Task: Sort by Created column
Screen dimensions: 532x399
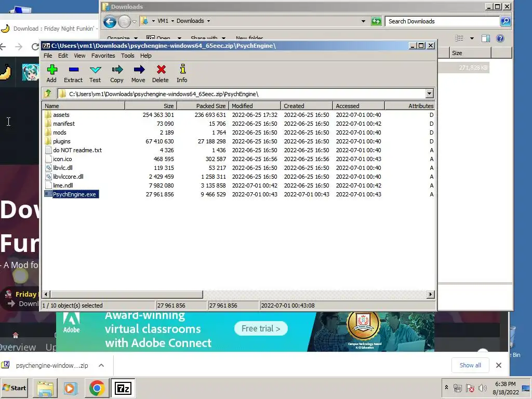Action: (307, 106)
